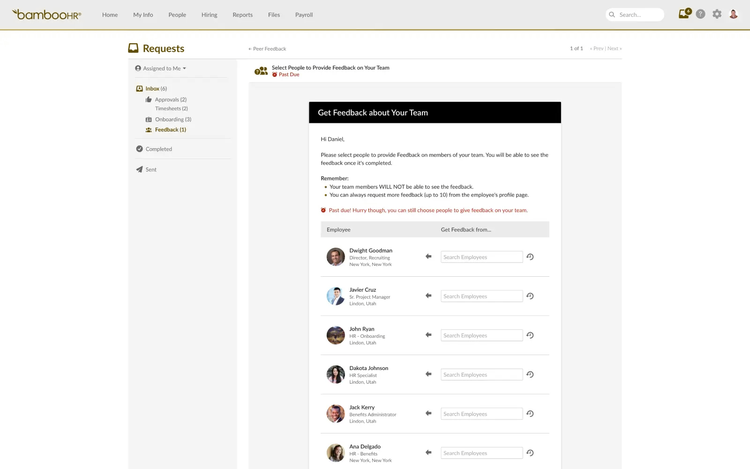This screenshot has width=750, height=469.
Task: Click the Prev pagination link
Action: 596,48
